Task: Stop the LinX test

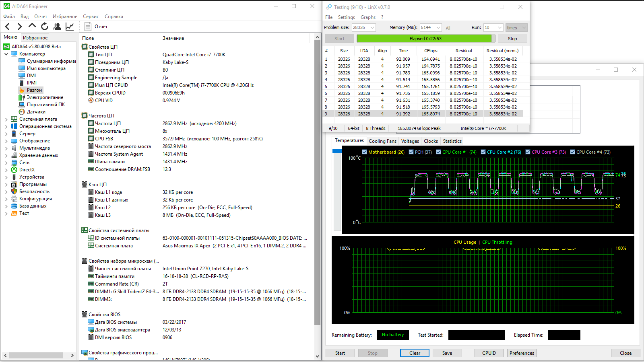Action: point(512,39)
